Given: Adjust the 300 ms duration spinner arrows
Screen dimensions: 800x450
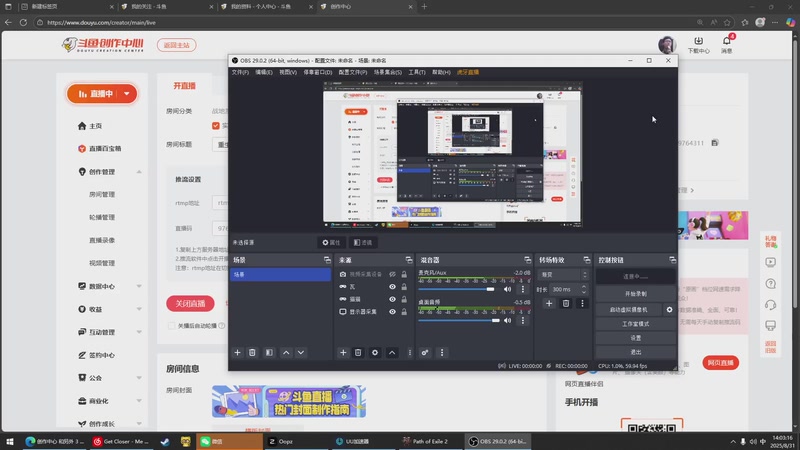Looking at the screenshot, I should pos(584,289).
